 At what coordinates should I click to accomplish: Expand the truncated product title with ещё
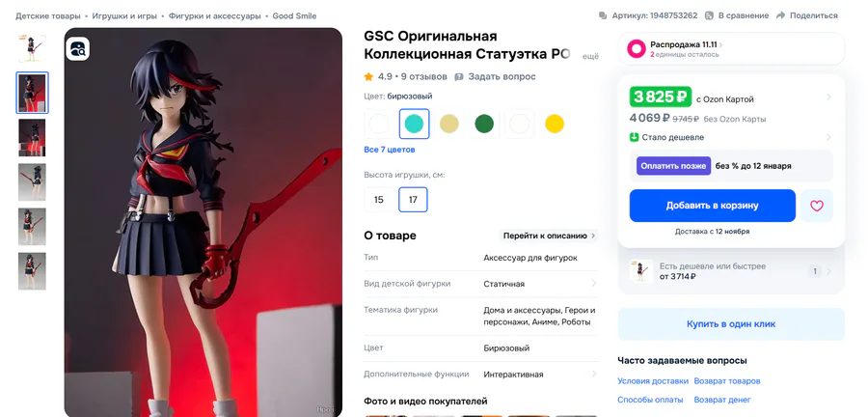pyautogui.click(x=592, y=56)
